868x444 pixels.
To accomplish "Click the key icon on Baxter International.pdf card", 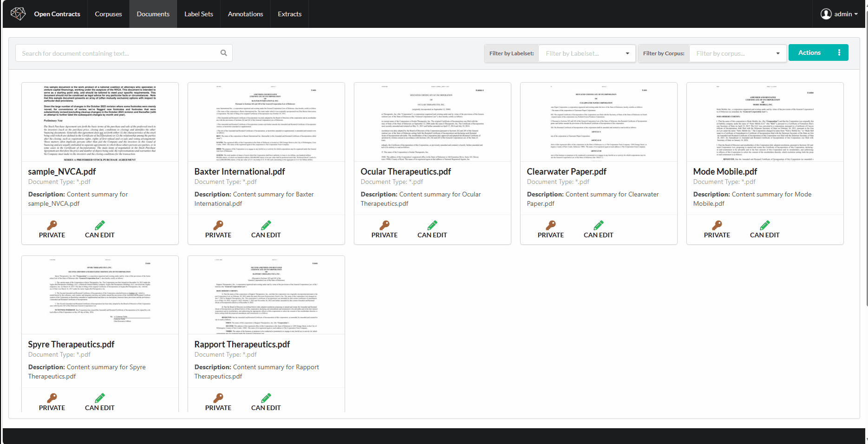I will [x=218, y=225].
